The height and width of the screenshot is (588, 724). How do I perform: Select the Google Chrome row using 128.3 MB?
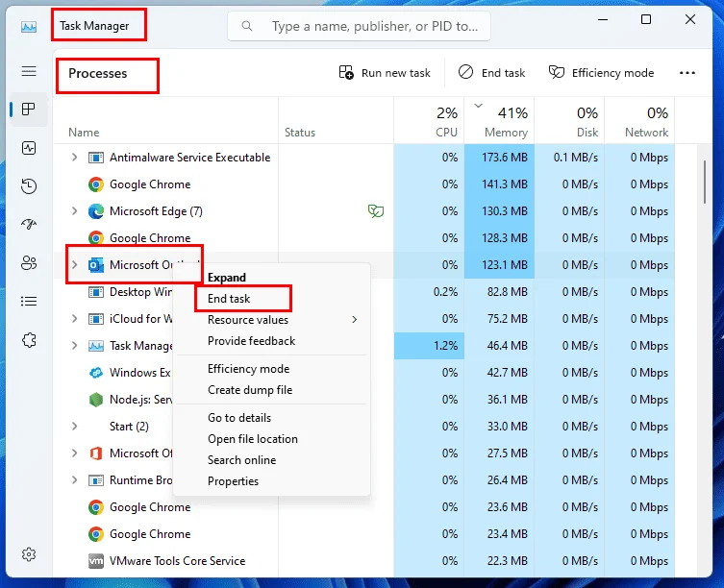tap(363, 238)
